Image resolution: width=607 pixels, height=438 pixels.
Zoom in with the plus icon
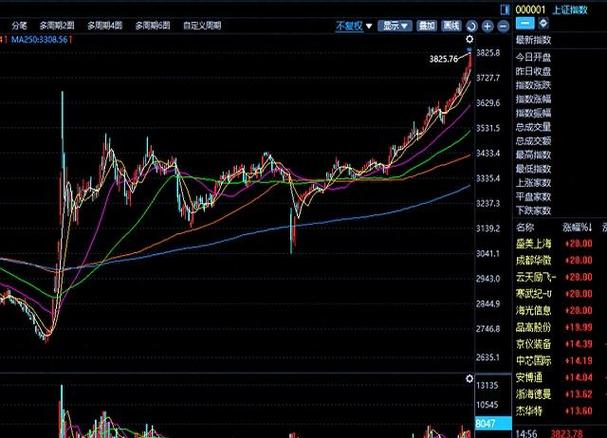[487, 24]
